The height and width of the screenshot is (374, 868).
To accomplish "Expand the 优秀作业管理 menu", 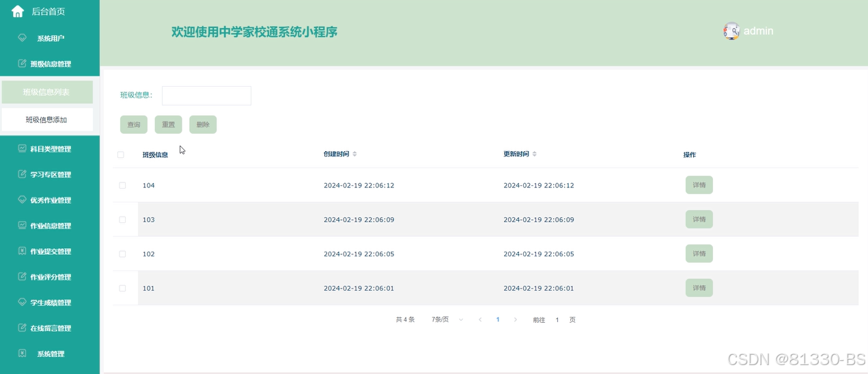I will click(x=50, y=200).
